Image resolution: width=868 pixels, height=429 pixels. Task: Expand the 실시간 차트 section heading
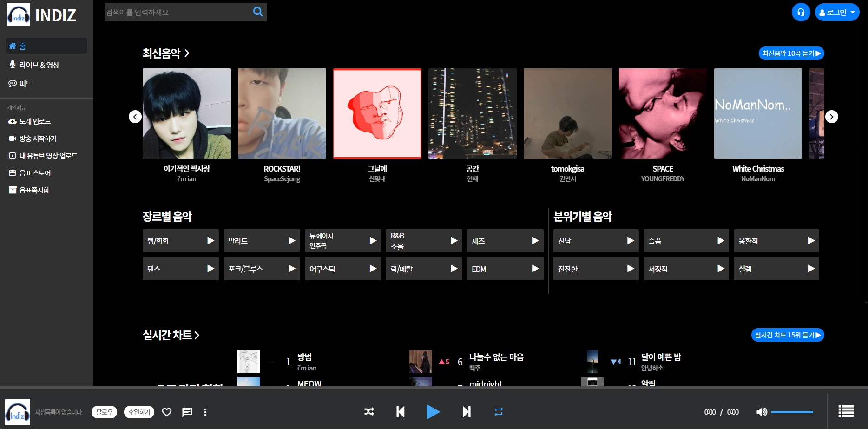tap(171, 335)
